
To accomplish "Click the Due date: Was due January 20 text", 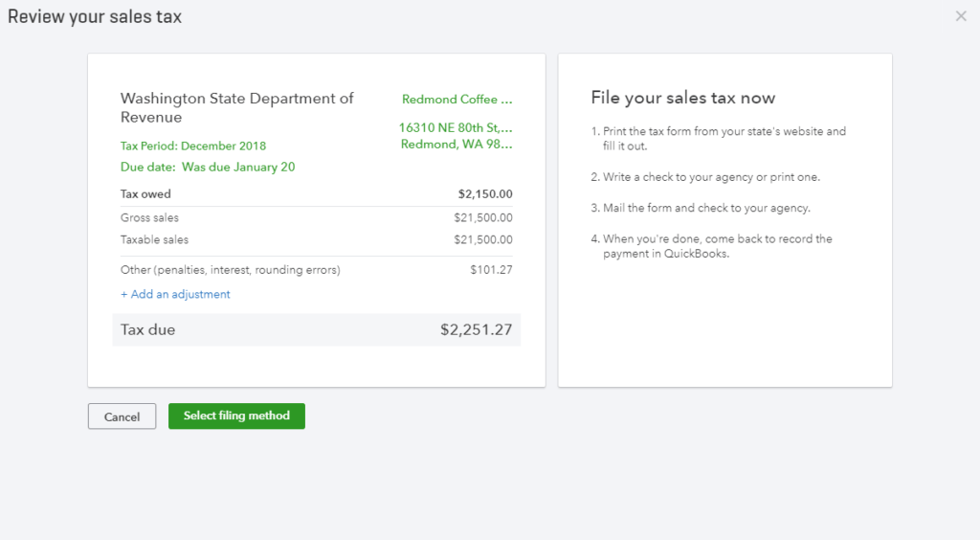I will coord(208,167).
